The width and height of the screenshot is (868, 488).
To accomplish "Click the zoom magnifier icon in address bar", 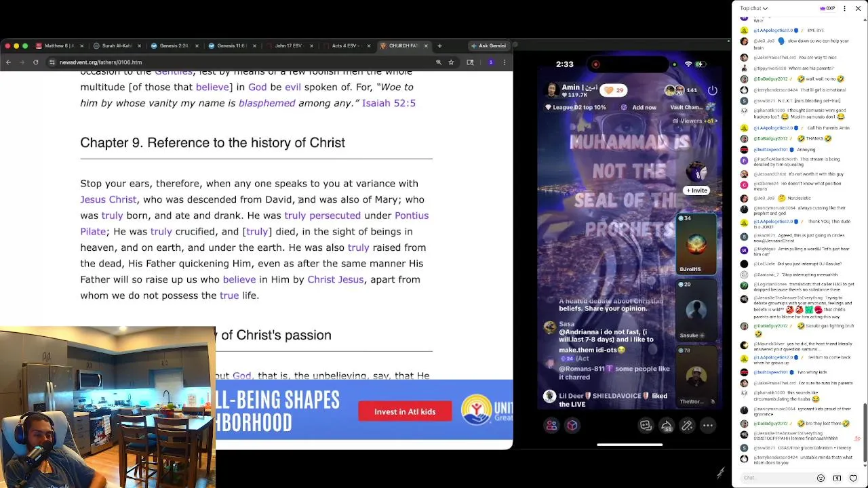I will [439, 62].
